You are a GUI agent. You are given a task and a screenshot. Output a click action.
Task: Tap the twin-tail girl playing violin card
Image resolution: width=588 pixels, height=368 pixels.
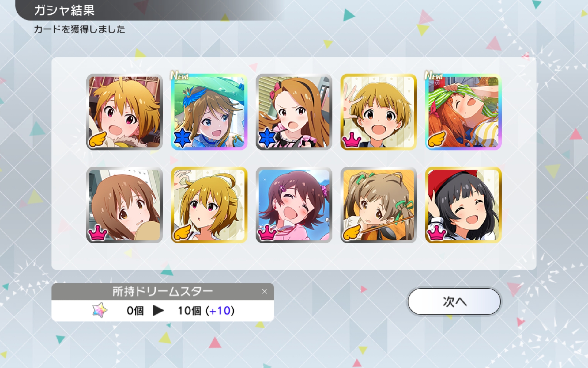(x=379, y=205)
